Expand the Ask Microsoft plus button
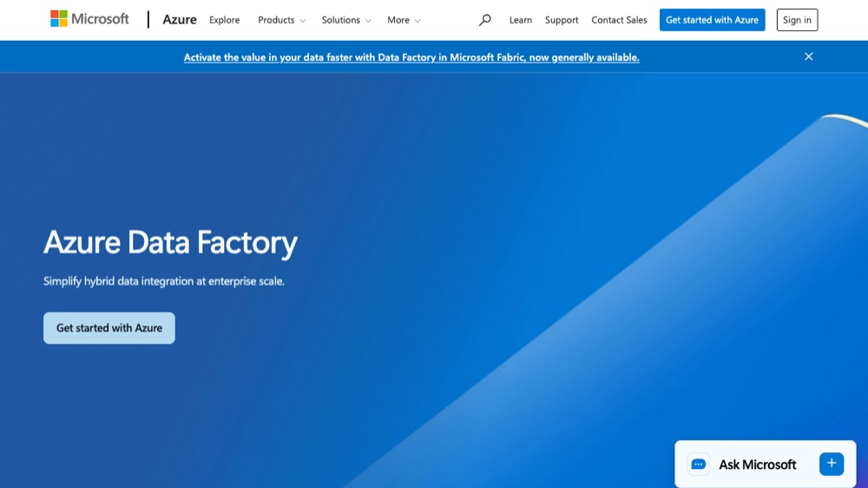Screen dimensions: 868x488 (x=832, y=464)
